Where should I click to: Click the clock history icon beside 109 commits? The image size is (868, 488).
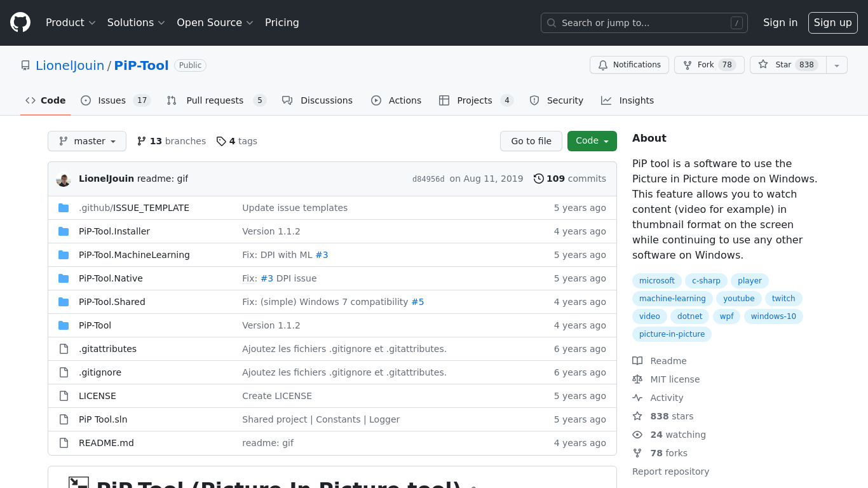(x=539, y=179)
